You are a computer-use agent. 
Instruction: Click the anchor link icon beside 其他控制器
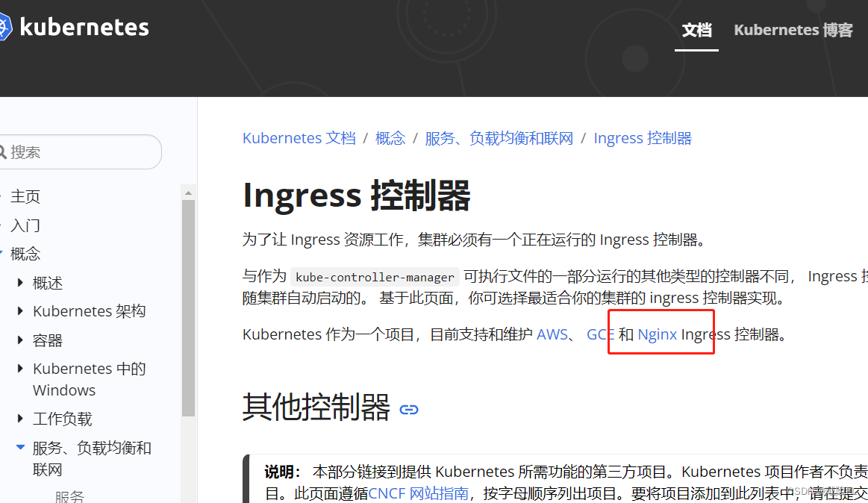[x=408, y=410]
